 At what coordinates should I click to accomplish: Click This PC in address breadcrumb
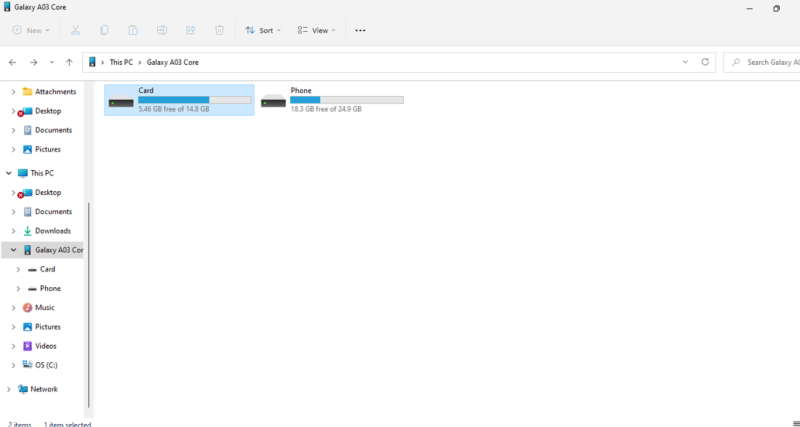(x=121, y=62)
